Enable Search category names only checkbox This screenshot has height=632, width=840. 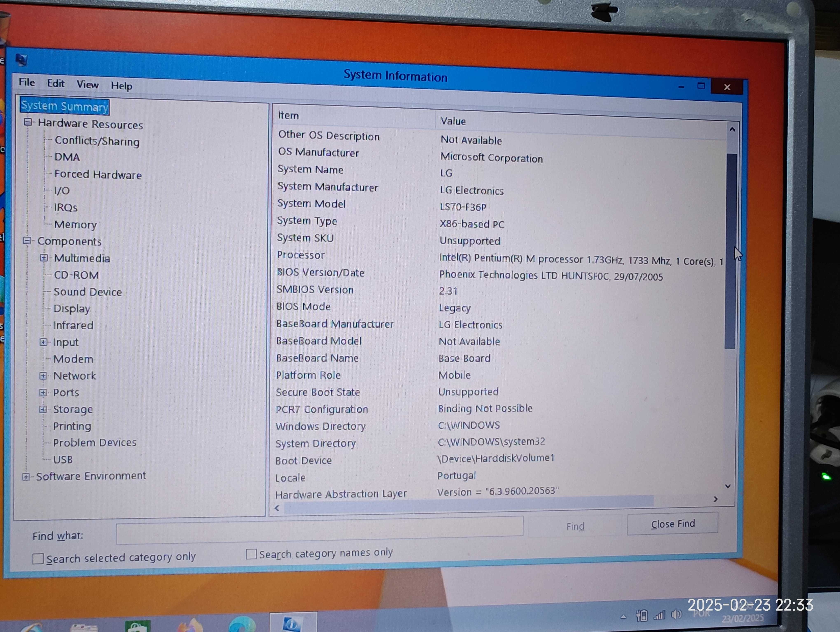[x=251, y=554]
